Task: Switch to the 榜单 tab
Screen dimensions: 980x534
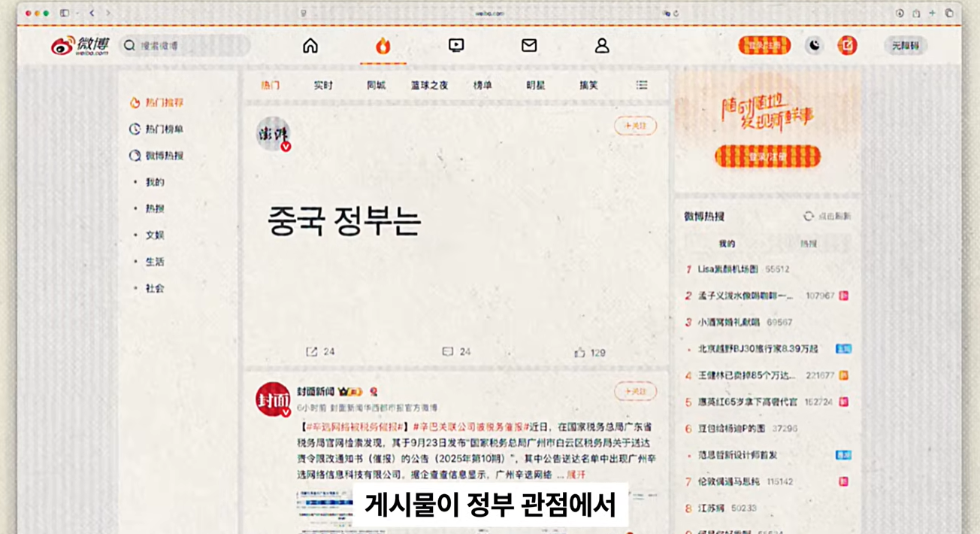Action: click(x=482, y=86)
